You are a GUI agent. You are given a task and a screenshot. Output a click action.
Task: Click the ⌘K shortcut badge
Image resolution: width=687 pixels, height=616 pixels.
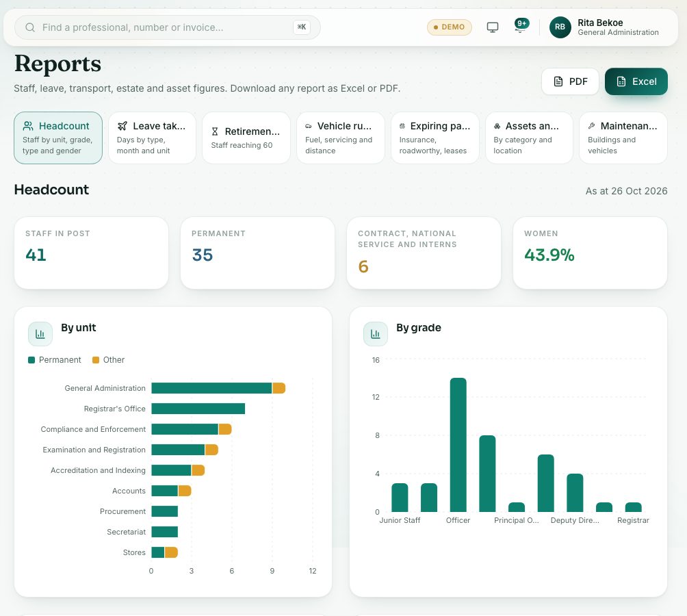point(302,27)
